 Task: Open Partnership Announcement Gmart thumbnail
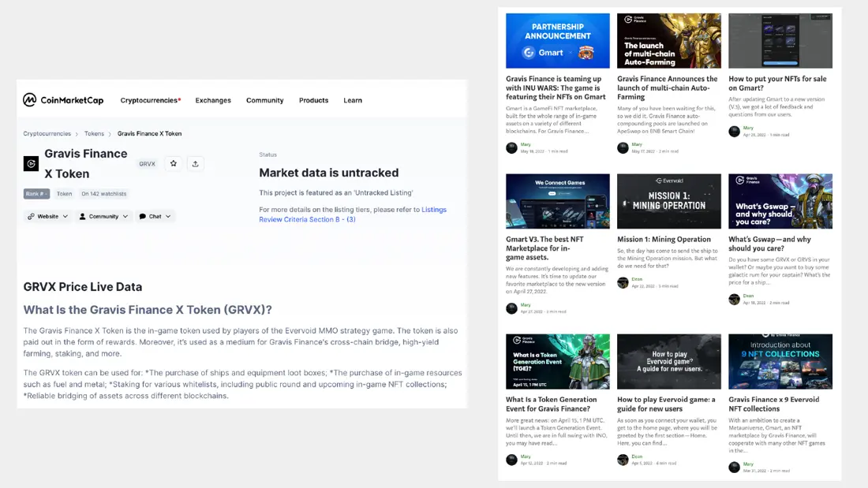[x=557, y=41]
